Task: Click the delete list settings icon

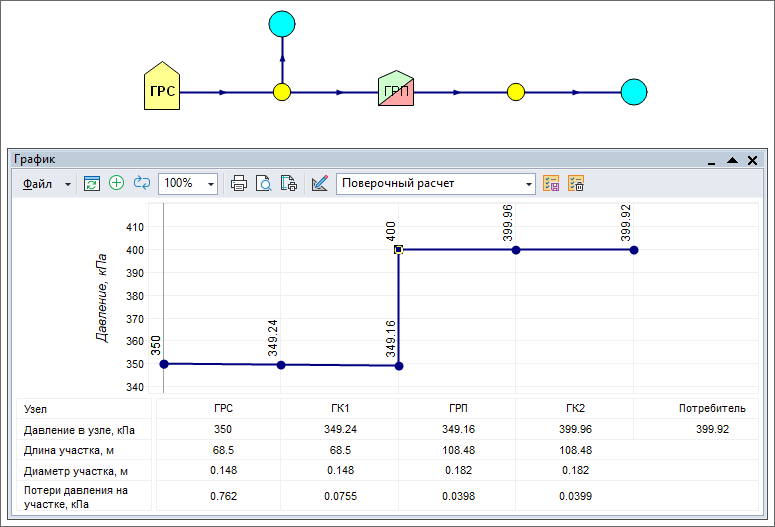Action: (575, 183)
